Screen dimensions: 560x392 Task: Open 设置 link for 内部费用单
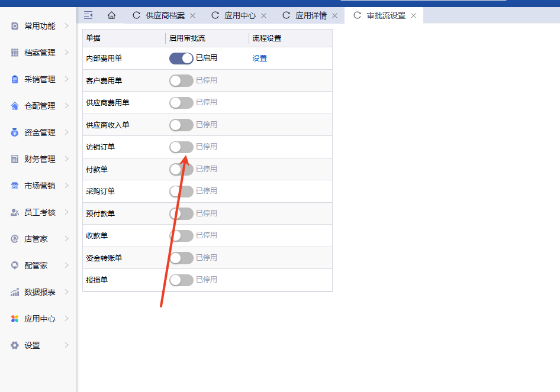pyautogui.click(x=259, y=58)
